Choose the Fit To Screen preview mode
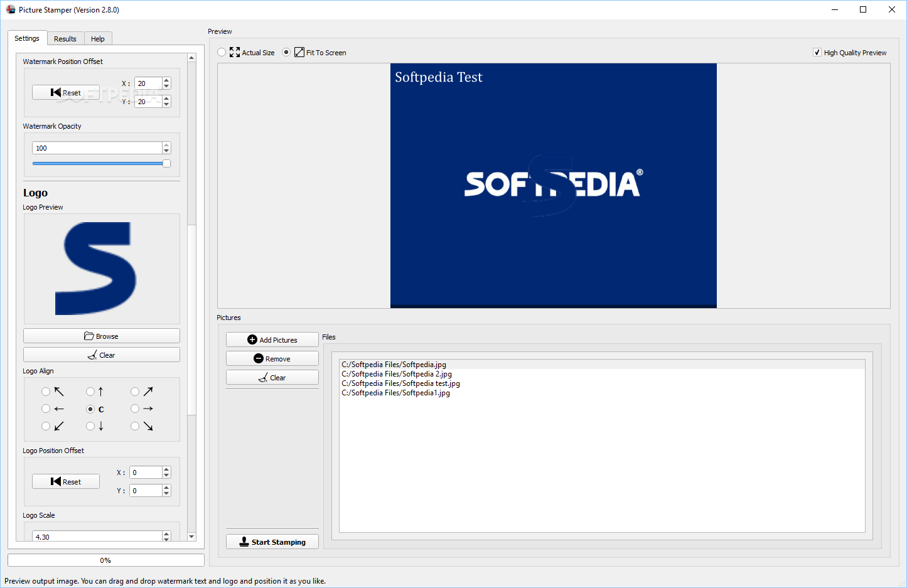Screen dimensions: 907x588 click(x=286, y=52)
